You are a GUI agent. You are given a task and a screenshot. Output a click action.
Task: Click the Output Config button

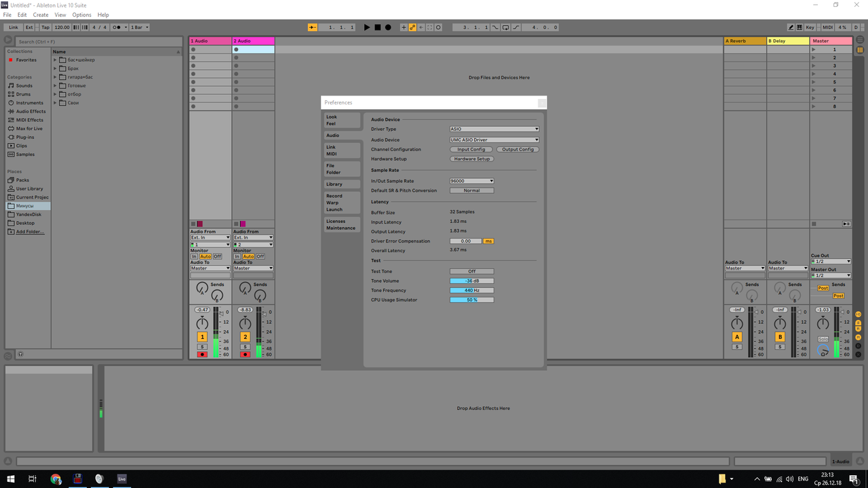517,149
